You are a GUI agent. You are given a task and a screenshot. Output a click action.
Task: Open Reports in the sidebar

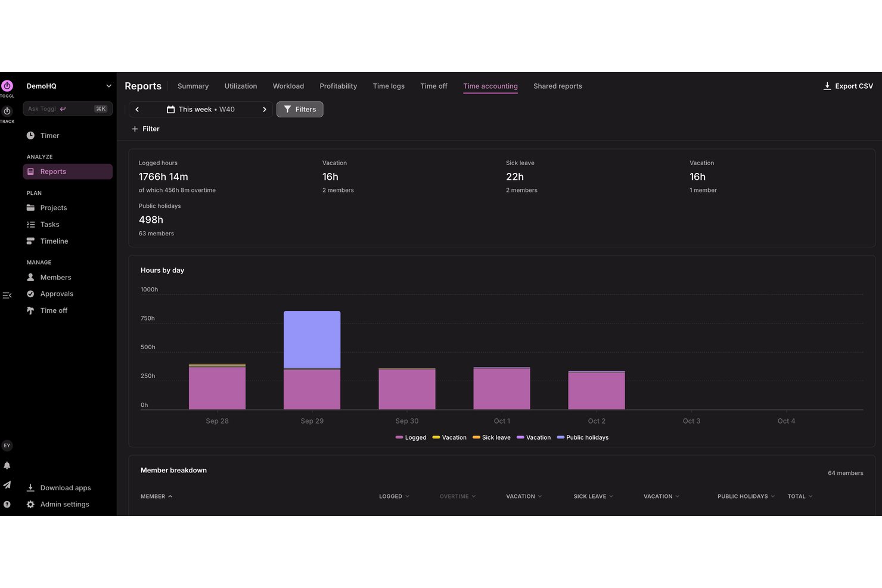pyautogui.click(x=67, y=172)
